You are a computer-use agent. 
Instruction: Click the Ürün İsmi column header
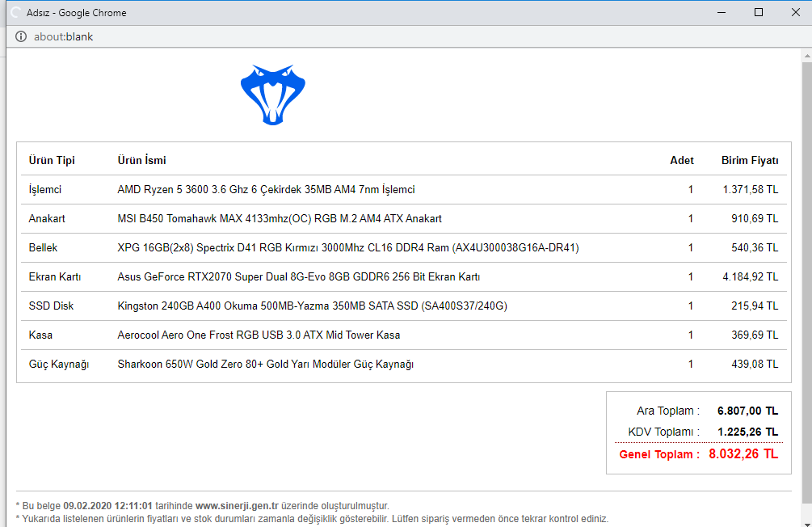(x=141, y=160)
